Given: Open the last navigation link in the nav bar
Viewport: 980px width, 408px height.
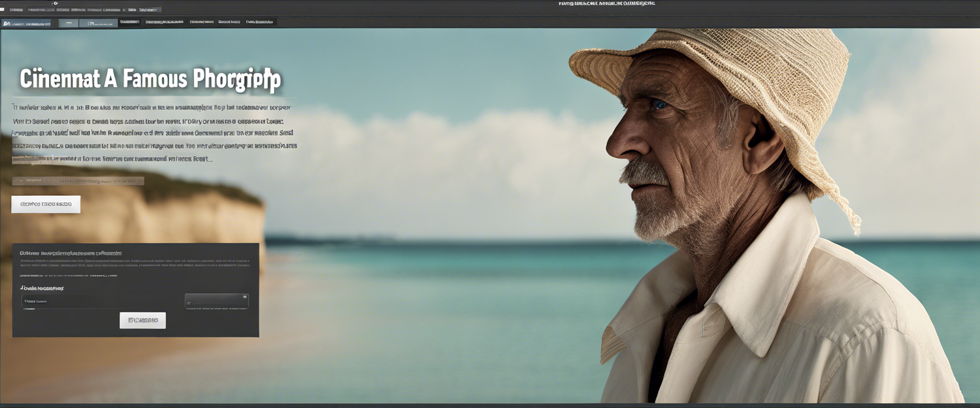Looking at the screenshot, I should pyautogui.click(x=259, y=22).
